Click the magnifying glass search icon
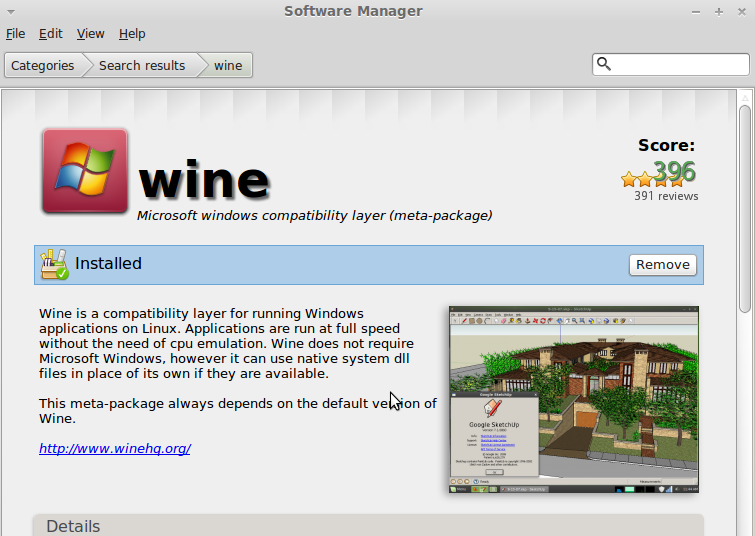The width and height of the screenshot is (755, 536). click(x=603, y=64)
